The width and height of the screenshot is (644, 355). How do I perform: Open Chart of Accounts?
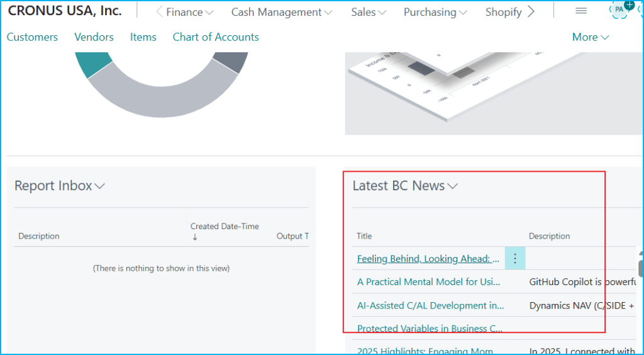(x=216, y=37)
